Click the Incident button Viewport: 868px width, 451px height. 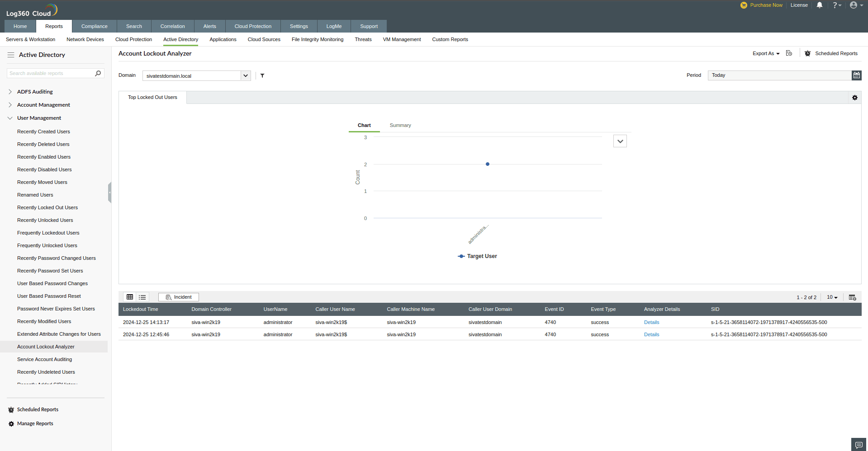(179, 297)
